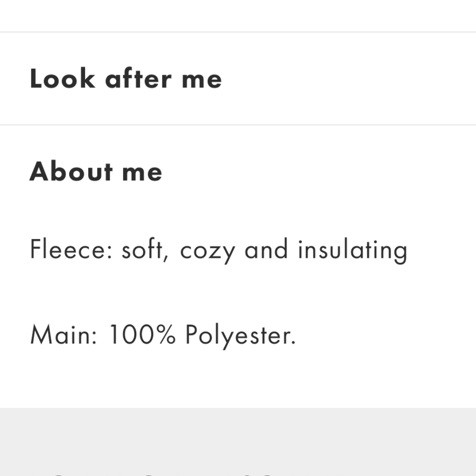Click the word "Look" in the care heading

click(62, 79)
